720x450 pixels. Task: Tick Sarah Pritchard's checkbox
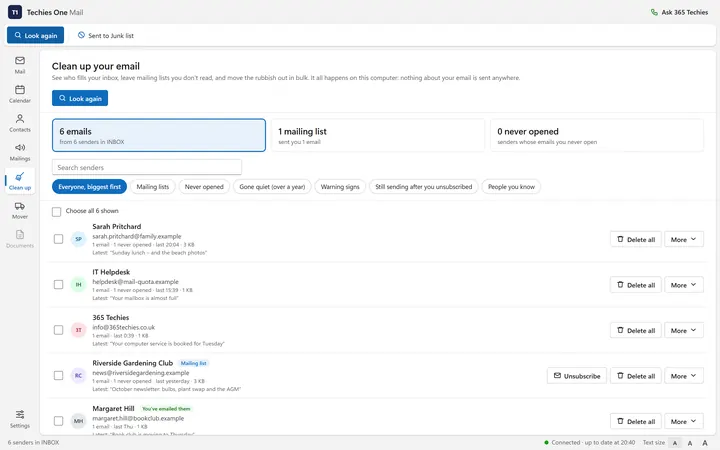(58, 239)
